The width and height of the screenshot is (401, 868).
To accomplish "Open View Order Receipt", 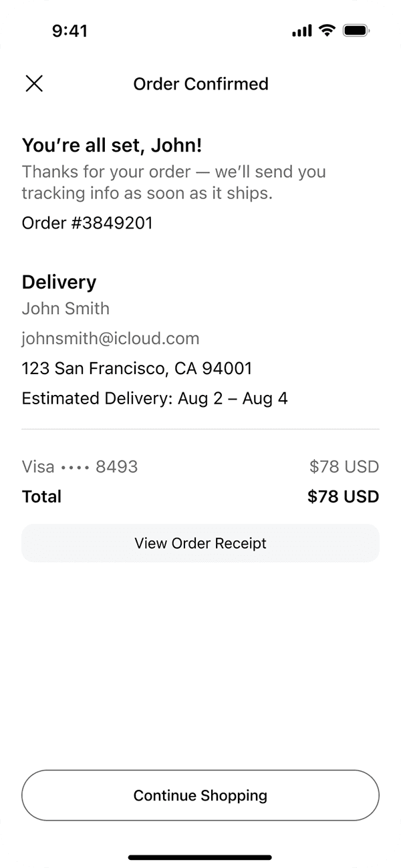I will (200, 543).
